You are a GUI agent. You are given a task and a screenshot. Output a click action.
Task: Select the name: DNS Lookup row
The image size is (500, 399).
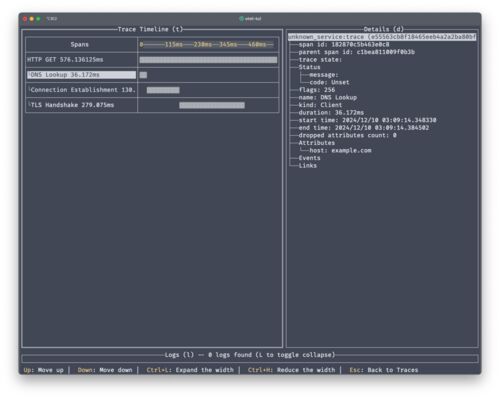point(328,98)
